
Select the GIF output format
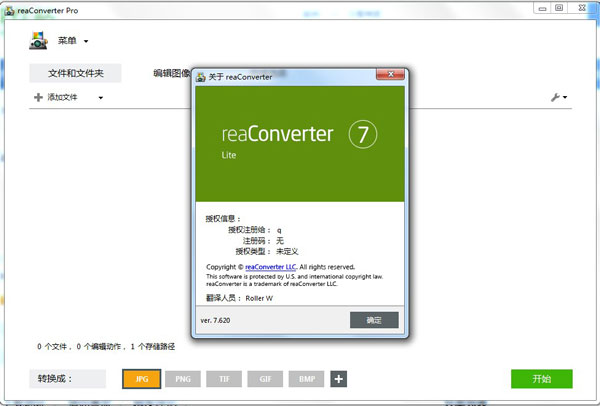(265, 379)
